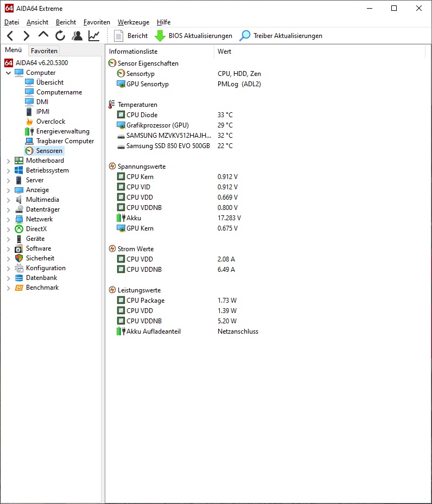Viewport: 432px width, 504px height.
Task: Select the Grafikprozessor (GPU) row
Action: 175,125
